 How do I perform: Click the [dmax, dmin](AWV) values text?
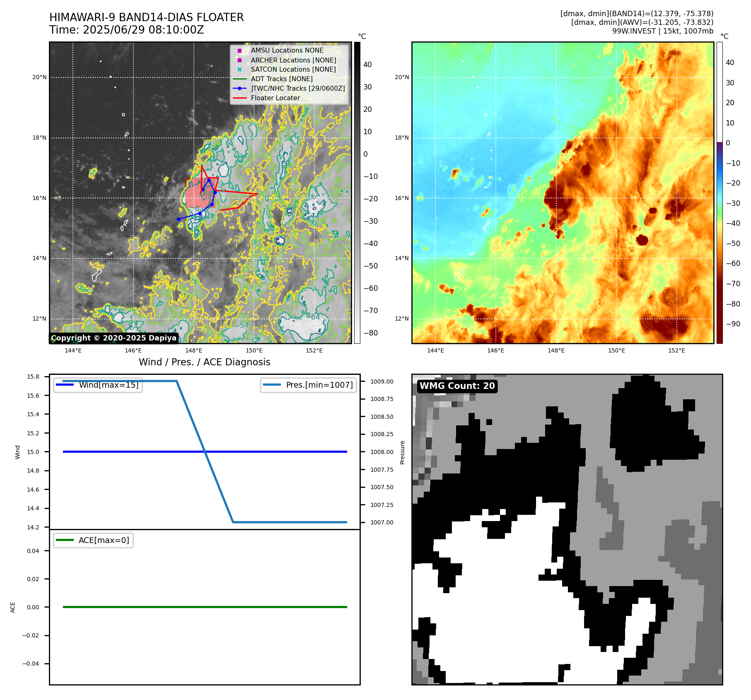point(642,22)
